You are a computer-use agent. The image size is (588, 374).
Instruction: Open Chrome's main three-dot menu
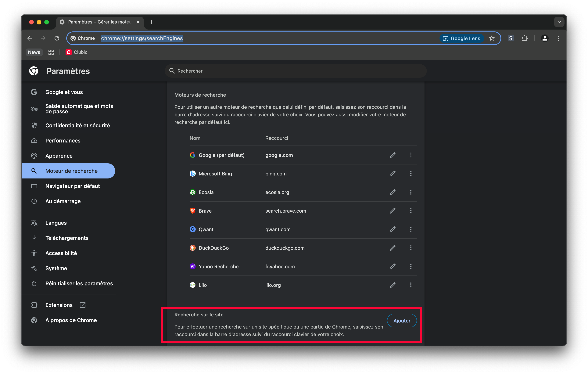click(x=558, y=38)
